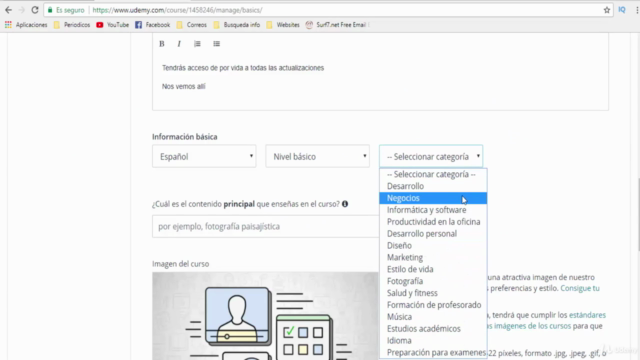Viewport: 640px width, 360px height.
Task: Open the Periodicos bookmark folder
Action: 72,25
